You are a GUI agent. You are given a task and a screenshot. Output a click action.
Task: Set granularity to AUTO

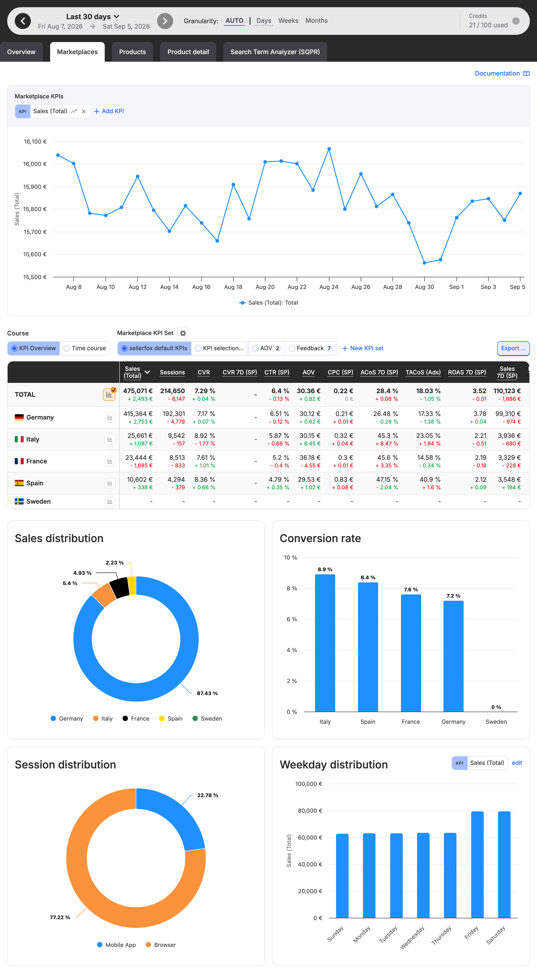(x=234, y=21)
